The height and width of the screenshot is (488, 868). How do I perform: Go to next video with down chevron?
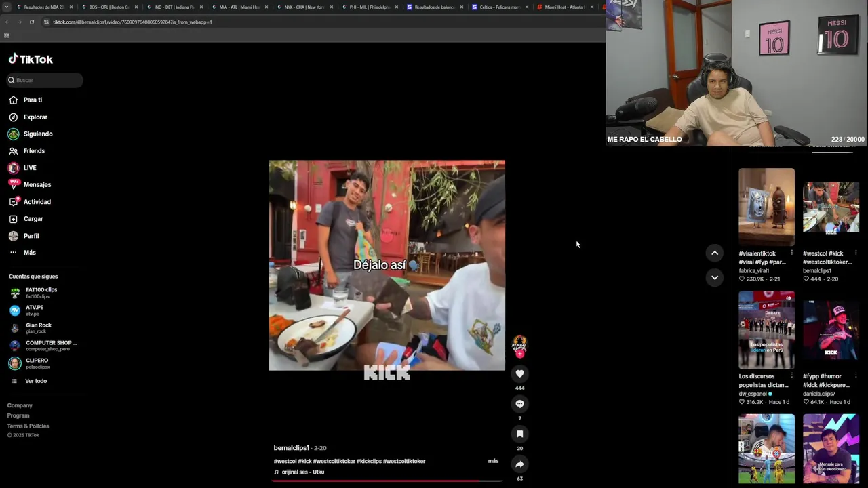[714, 277]
